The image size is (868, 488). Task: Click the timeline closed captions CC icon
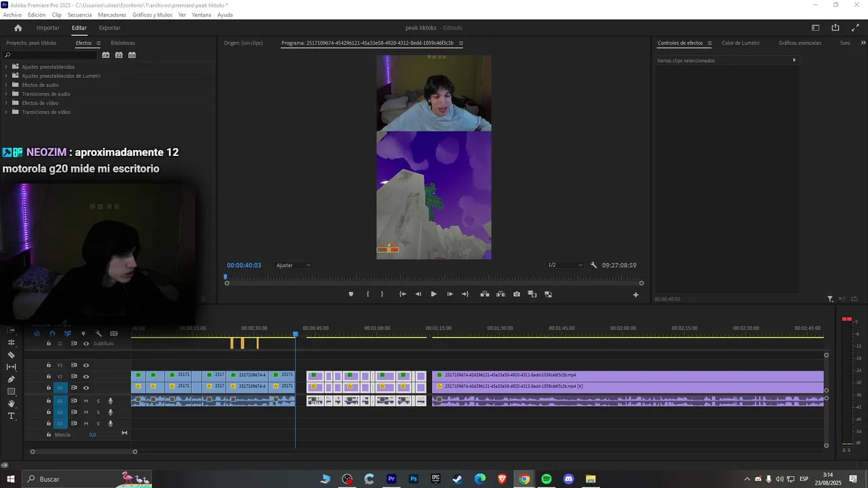pyautogui.click(x=114, y=333)
